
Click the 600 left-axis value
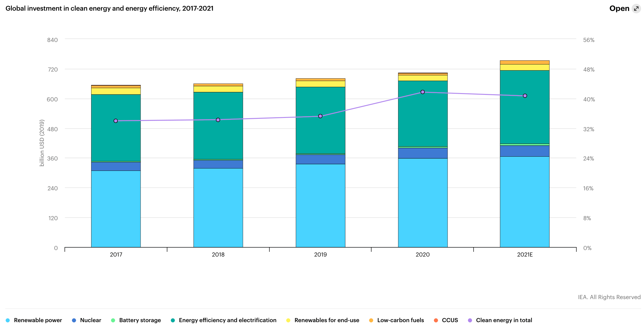point(52,99)
